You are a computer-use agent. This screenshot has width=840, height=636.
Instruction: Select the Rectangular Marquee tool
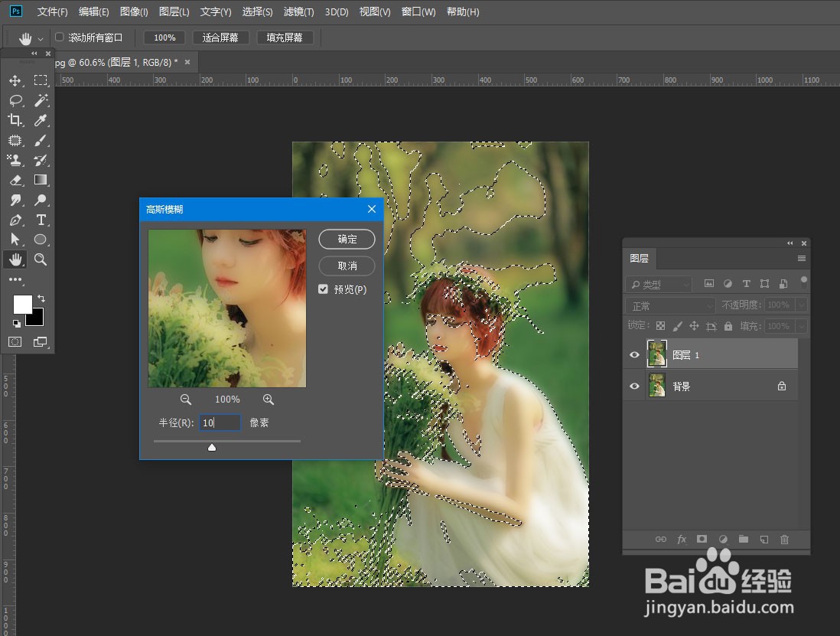pos(41,80)
